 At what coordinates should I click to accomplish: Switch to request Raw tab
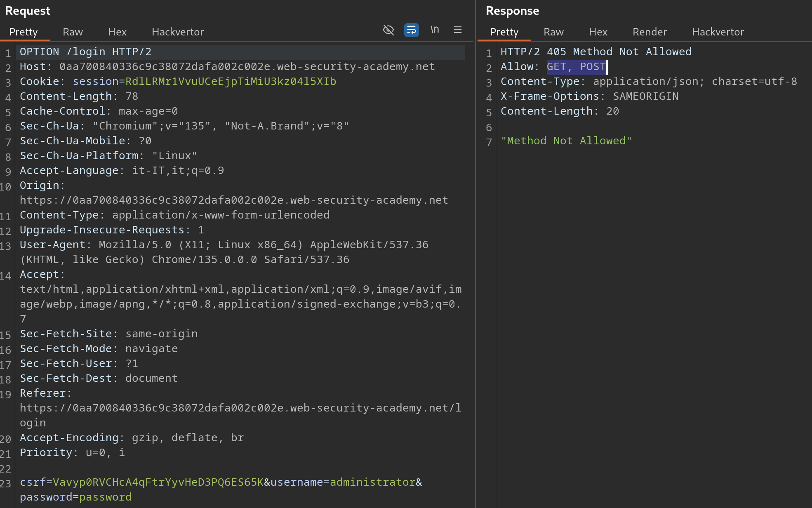pyautogui.click(x=73, y=32)
